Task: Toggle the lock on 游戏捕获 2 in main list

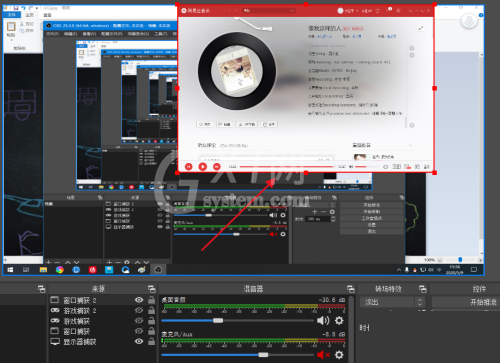Action: pos(151,310)
